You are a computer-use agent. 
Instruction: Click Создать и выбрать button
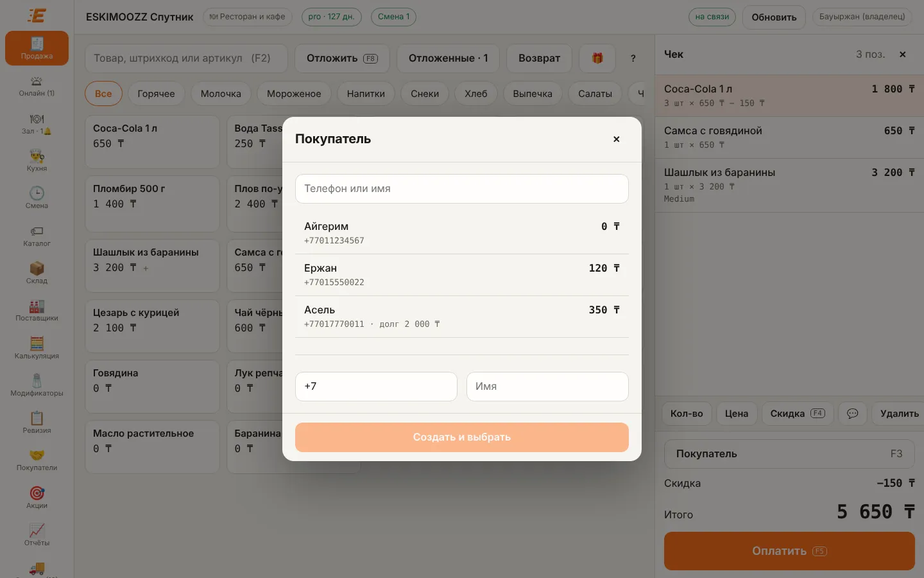[x=462, y=437]
